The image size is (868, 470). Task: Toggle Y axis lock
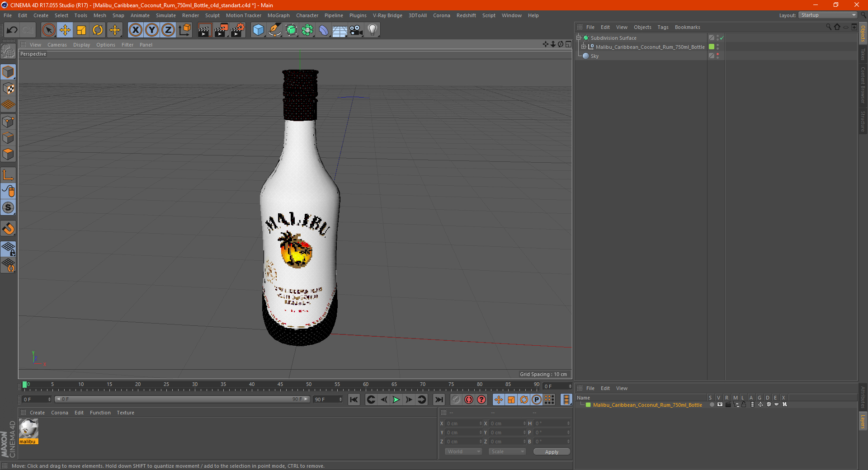(152, 30)
